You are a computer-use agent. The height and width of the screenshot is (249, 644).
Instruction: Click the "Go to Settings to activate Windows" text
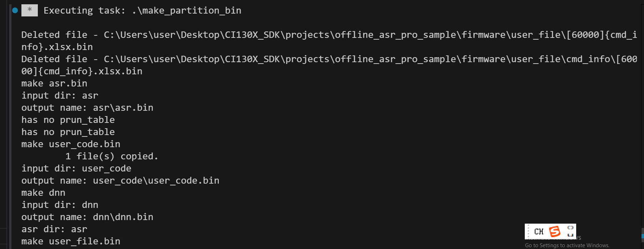567,245
